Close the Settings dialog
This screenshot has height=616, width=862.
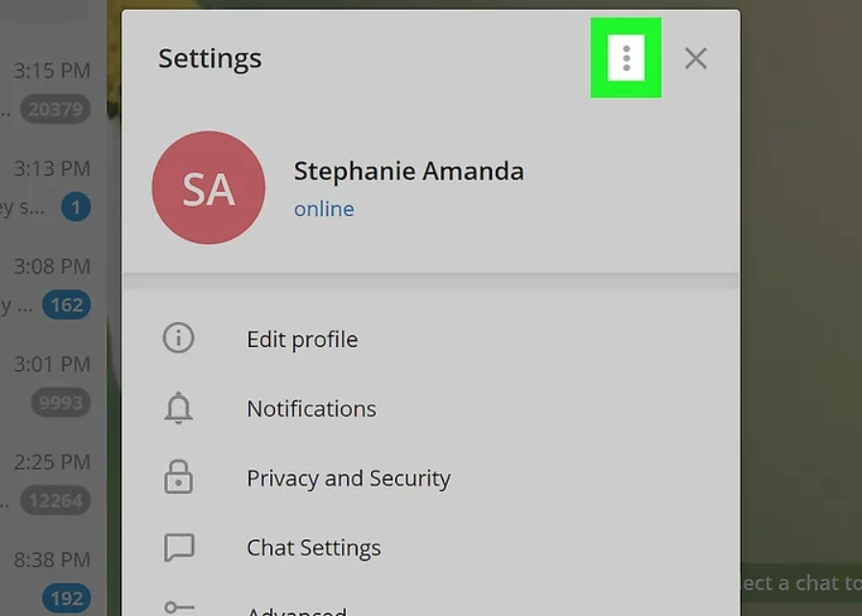695,59
